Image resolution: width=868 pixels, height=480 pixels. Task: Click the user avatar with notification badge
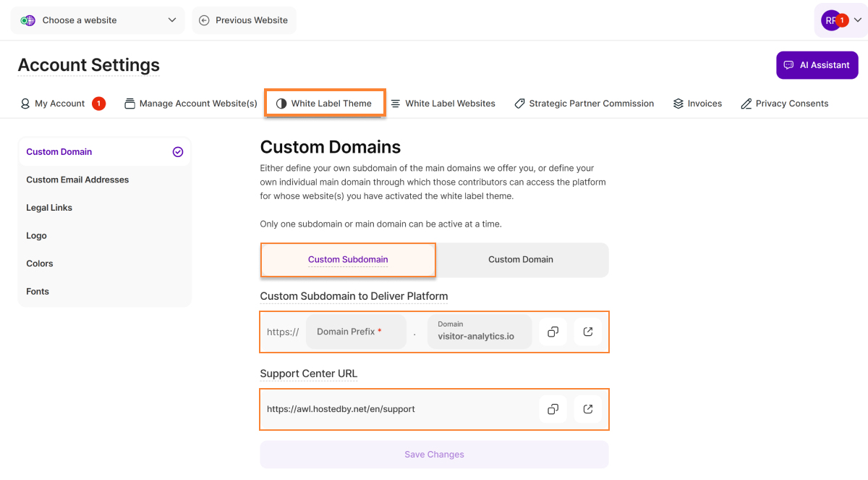[832, 20]
